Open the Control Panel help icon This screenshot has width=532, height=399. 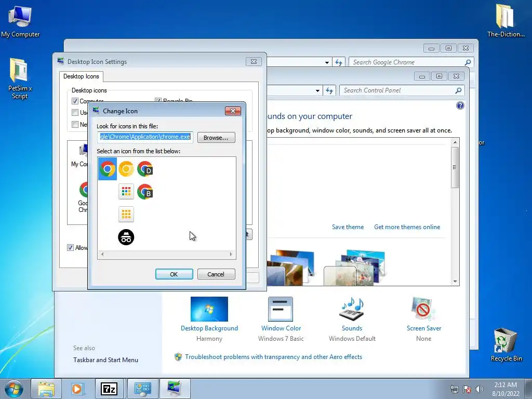tap(460, 105)
